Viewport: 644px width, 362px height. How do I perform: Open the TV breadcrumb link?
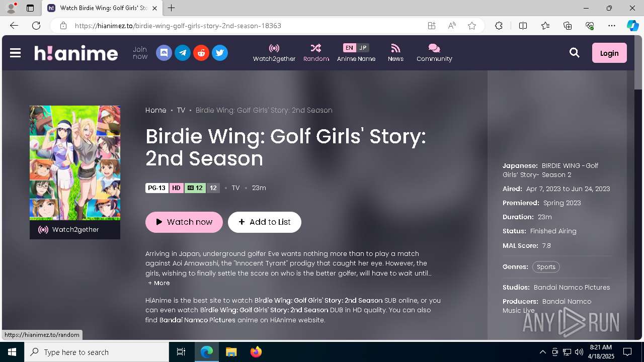click(x=181, y=110)
